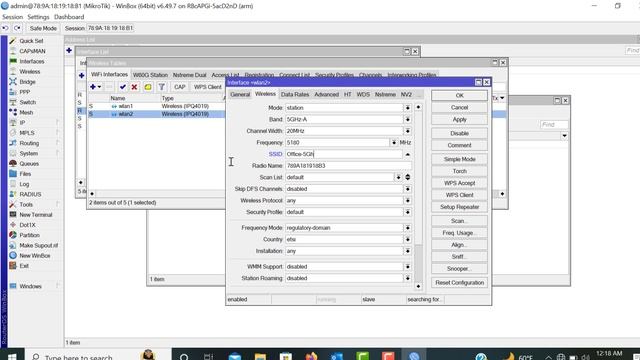Click in SSID input field
This screenshot has width=640, height=360.
pyautogui.click(x=344, y=154)
